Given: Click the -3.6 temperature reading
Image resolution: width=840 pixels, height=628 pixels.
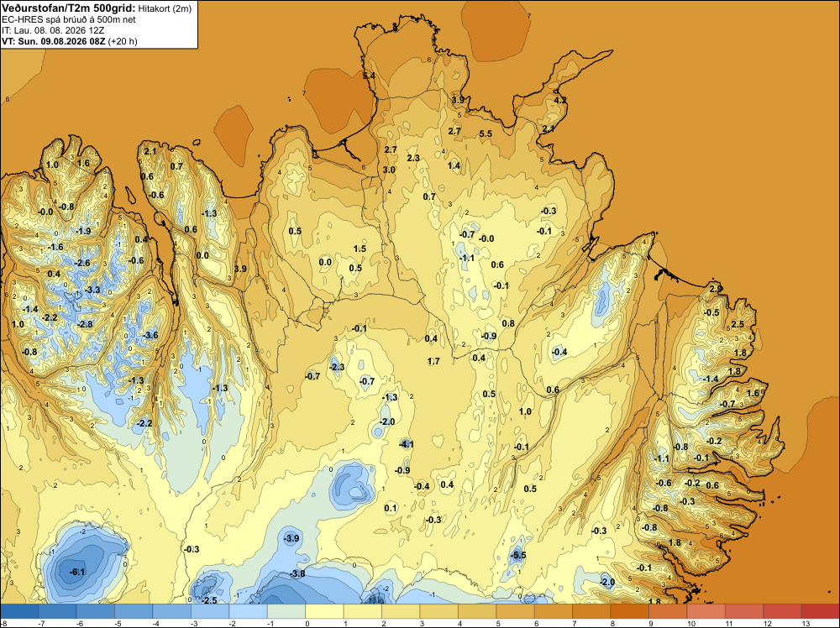Looking at the screenshot, I should pos(150,335).
